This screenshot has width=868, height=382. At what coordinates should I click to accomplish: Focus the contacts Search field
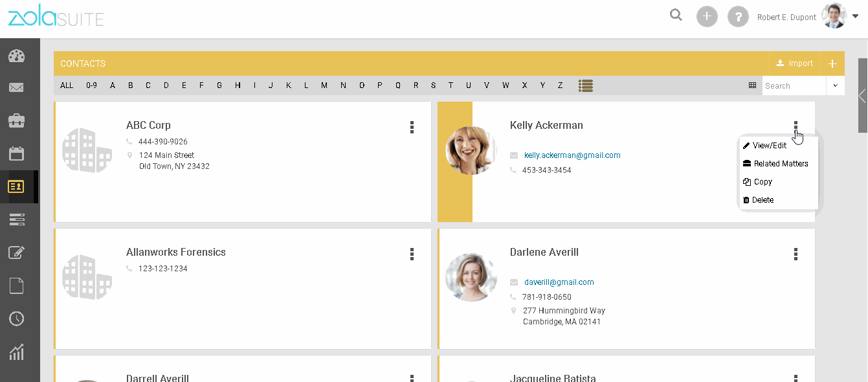tap(794, 85)
